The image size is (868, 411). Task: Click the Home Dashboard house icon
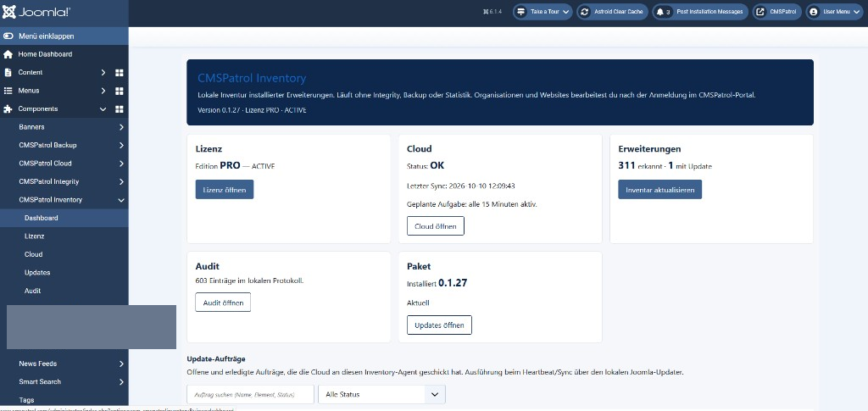click(8, 54)
